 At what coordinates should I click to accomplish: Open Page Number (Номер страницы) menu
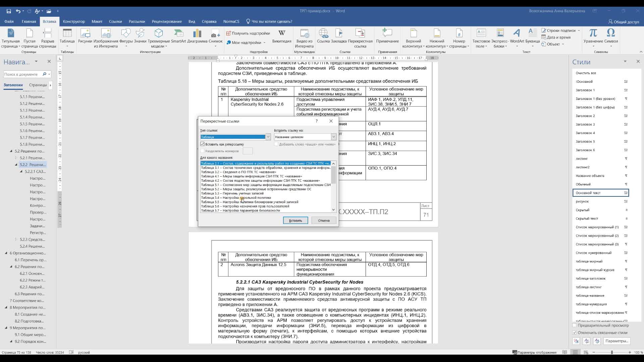tap(459, 39)
